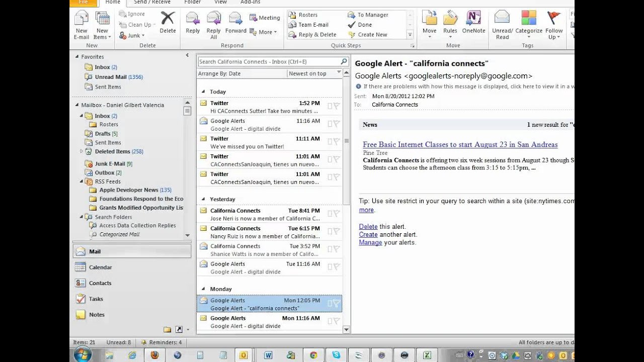Open the Clean Up dropdown

click(137, 25)
